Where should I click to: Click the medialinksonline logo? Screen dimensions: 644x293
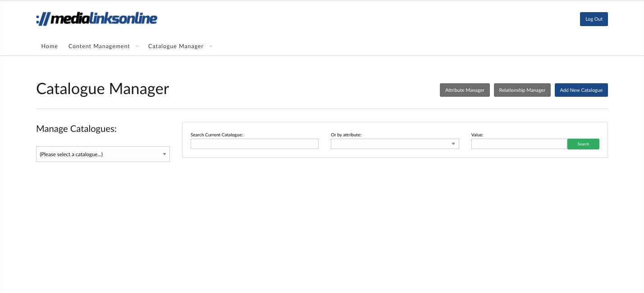[x=96, y=18]
